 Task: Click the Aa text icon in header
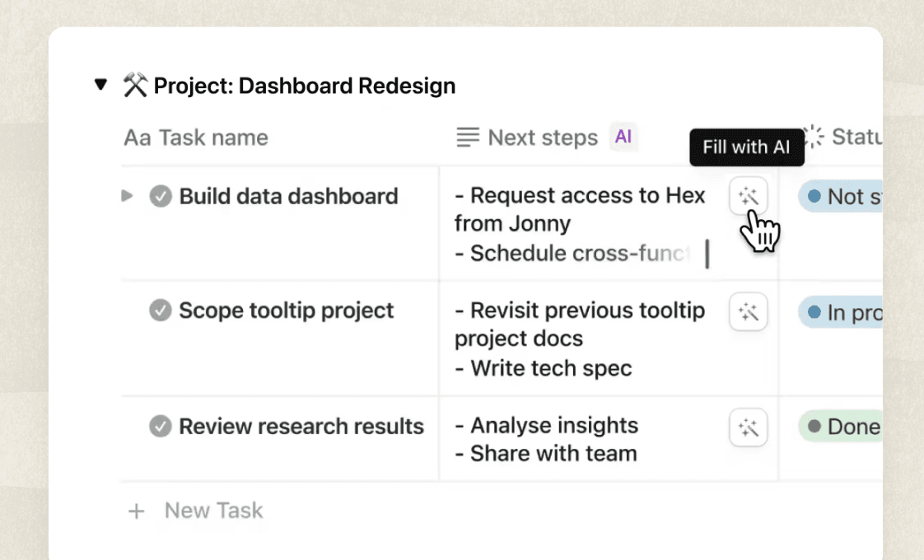coord(138,138)
